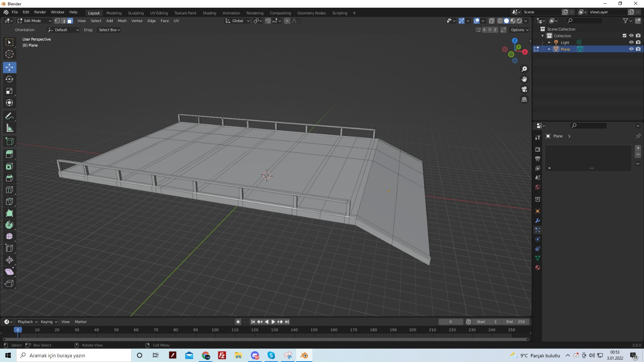The image size is (644, 362).
Task: Click the zoom viewport magnifier icon
Action: 524,69
